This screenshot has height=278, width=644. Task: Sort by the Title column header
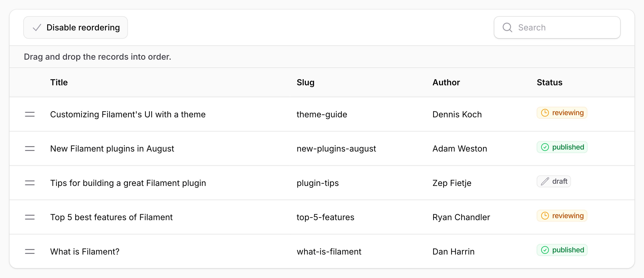click(x=59, y=82)
